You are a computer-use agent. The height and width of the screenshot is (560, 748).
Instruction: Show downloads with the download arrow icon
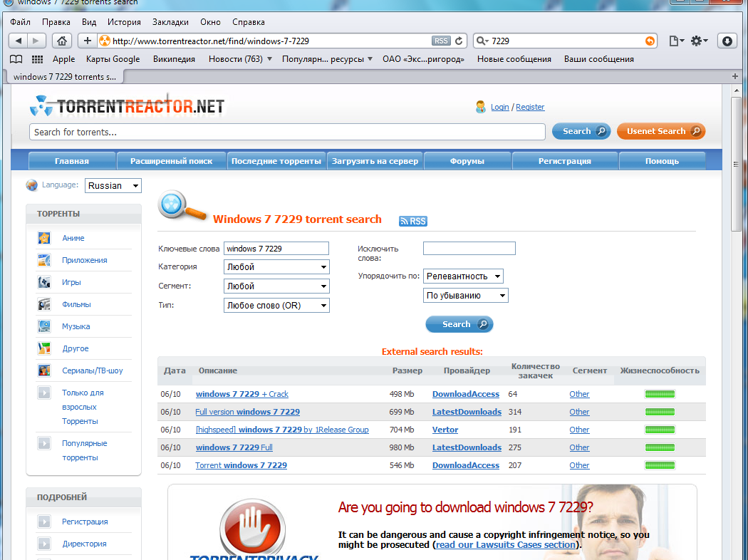(x=727, y=41)
